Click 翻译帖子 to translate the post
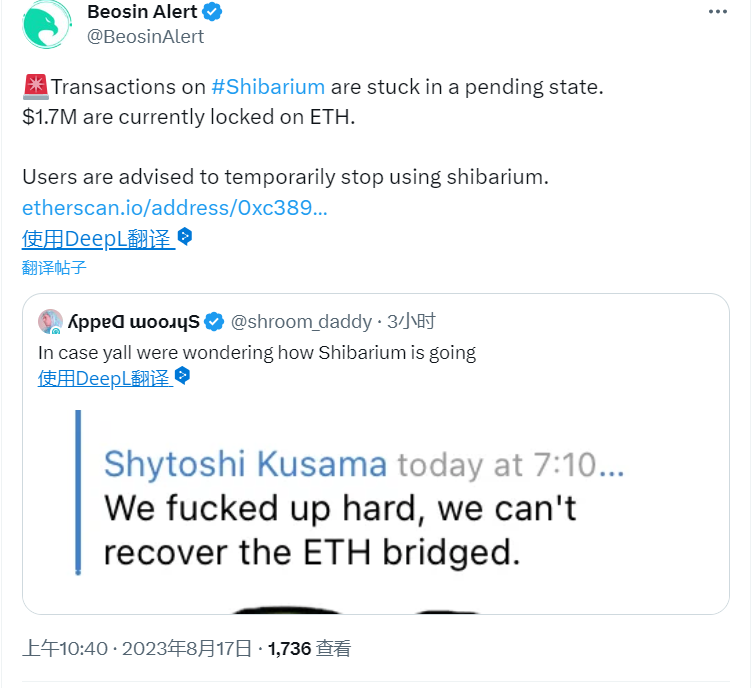This screenshot has height=688, width=755. tap(54, 267)
